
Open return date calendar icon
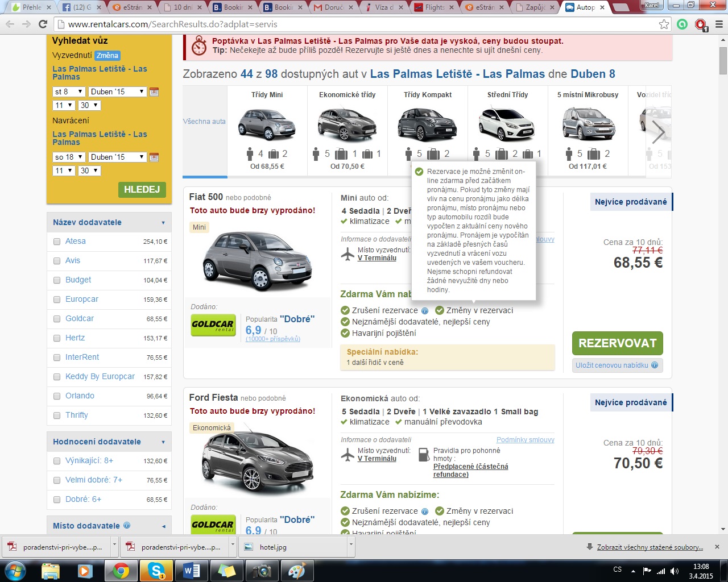[154, 157]
